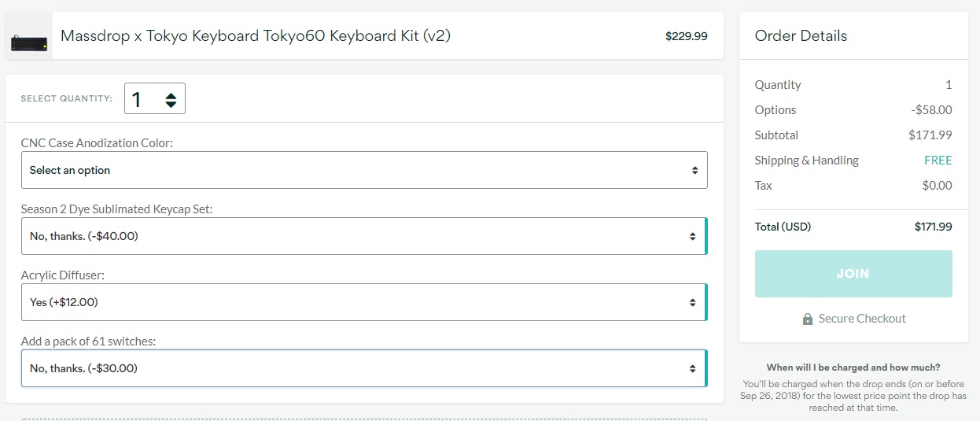Click the Tokyo60 Keyboard Kit product title

[x=256, y=35]
